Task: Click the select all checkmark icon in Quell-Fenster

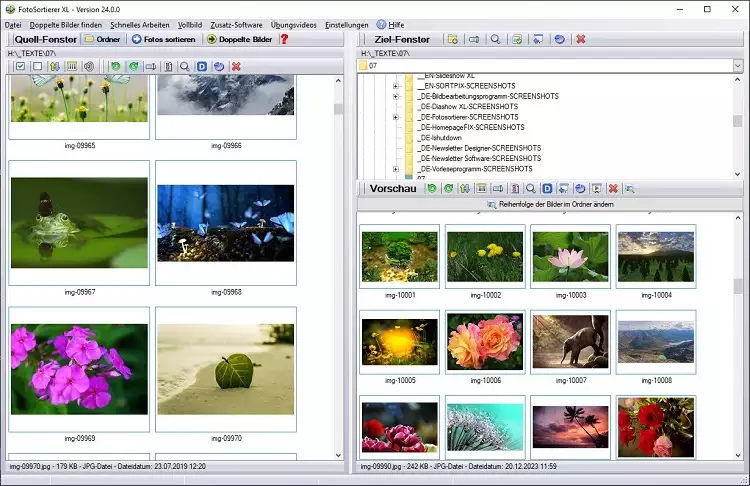Action: click(x=20, y=66)
